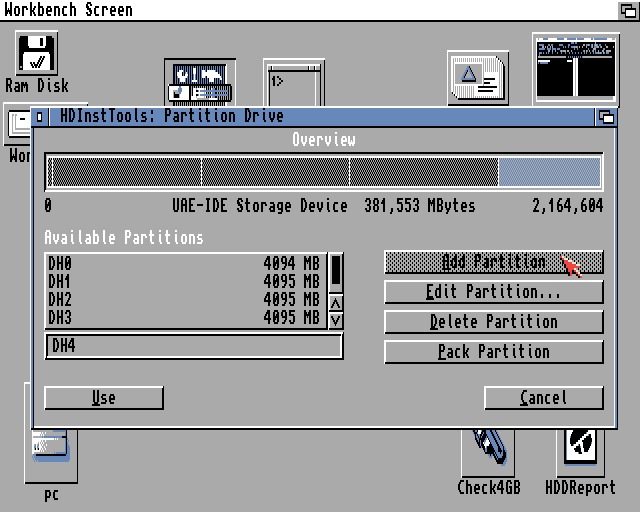Click the partition name field containing DH4

194,346
